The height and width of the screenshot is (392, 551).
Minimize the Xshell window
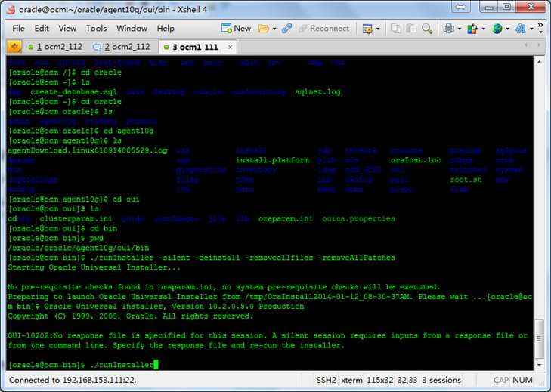(488, 7)
